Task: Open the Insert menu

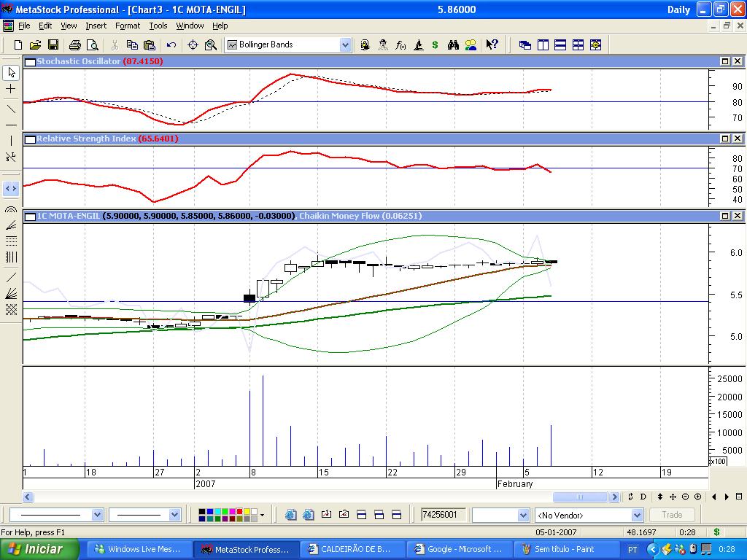Action: pos(96,26)
